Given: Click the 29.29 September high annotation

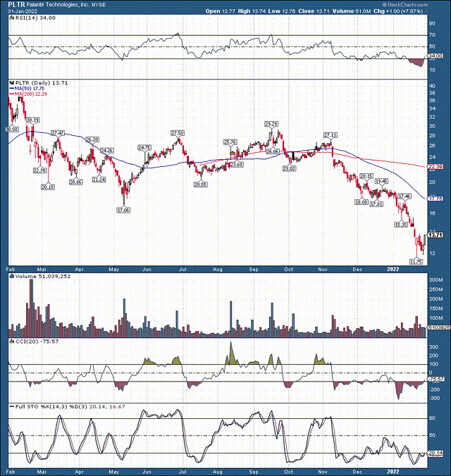Looking at the screenshot, I should point(271,124).
